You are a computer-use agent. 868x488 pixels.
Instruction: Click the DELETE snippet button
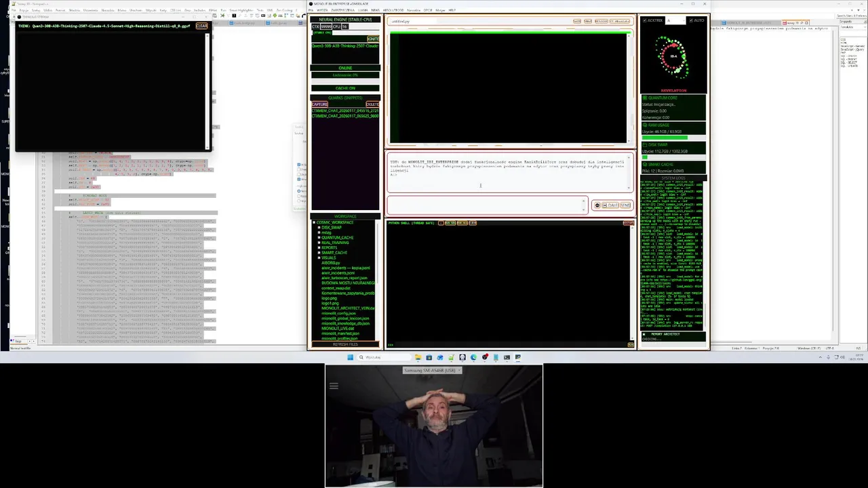click(372, 104)
